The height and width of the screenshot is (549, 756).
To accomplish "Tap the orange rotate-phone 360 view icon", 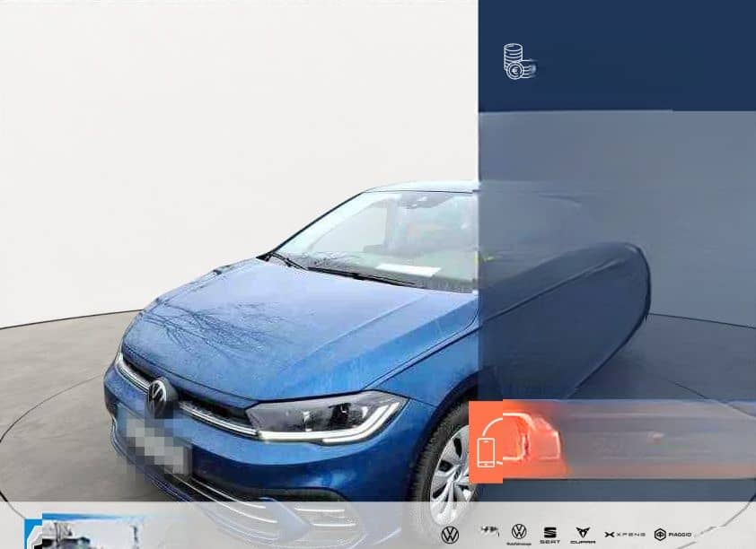I will [x=486, y=450].
